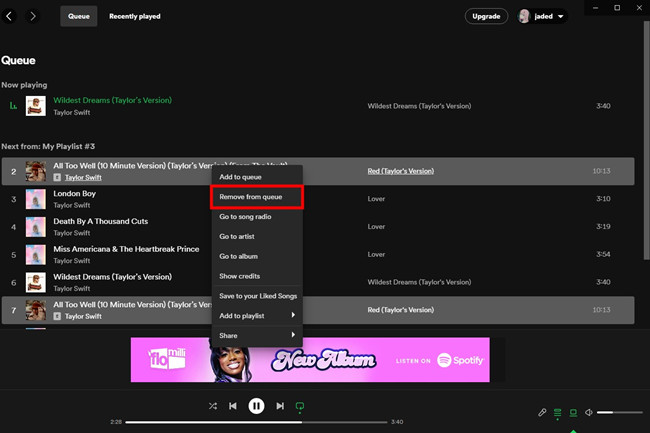Toggle the queue view icon
Screen dimensions: 650x433
(x=558, y=413)
